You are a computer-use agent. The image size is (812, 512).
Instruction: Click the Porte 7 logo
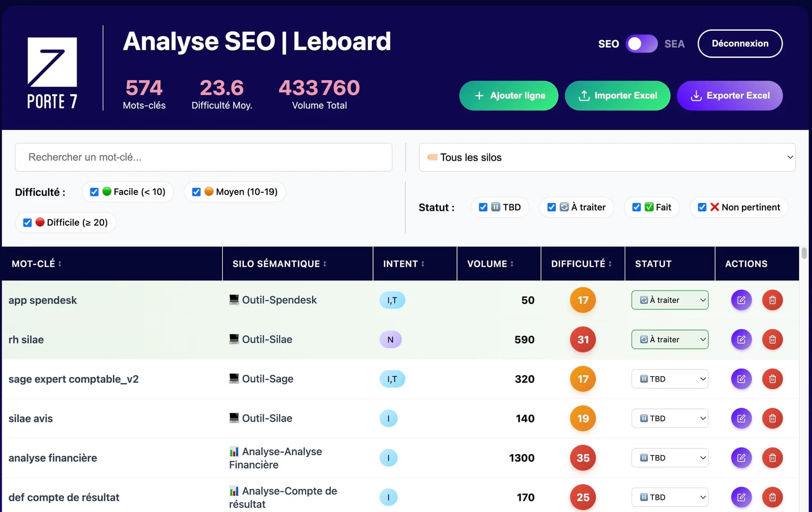pos(52,73)
